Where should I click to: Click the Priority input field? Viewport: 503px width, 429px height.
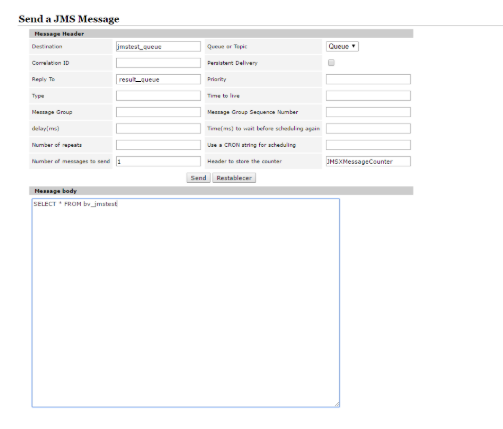coord(368,79)
